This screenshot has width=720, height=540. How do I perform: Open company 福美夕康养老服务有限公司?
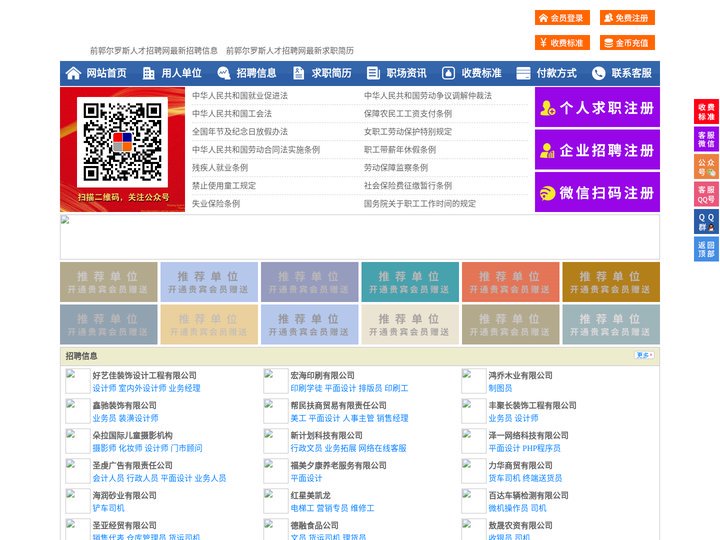tap(338, 465)
